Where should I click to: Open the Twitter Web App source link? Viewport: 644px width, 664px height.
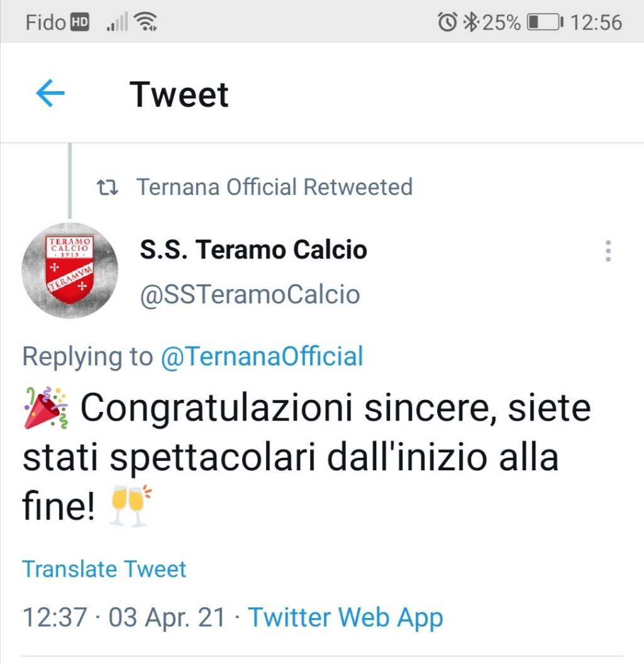coord(346,618)
